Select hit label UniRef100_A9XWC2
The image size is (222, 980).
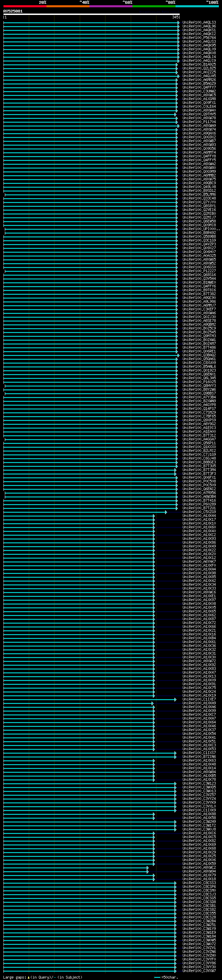199,867
